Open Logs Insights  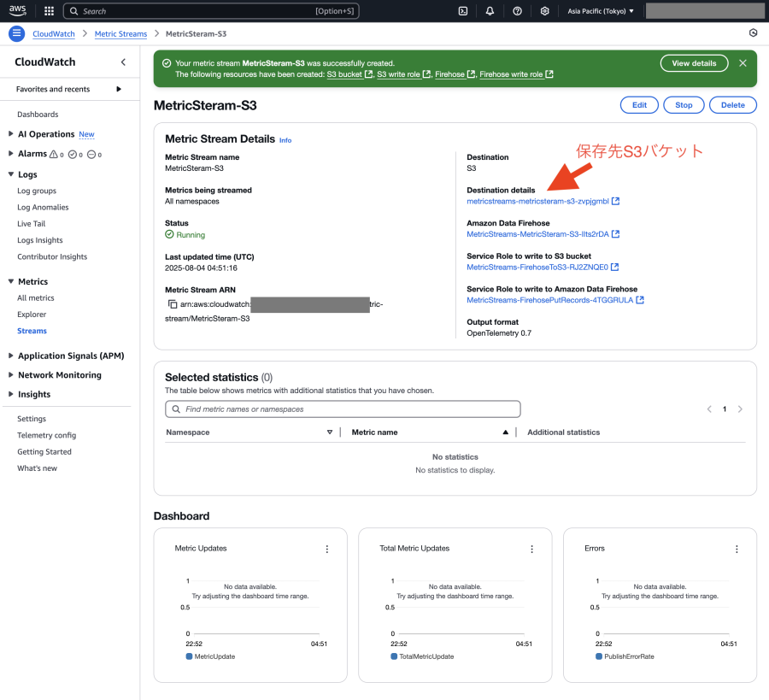pos(39,240)
